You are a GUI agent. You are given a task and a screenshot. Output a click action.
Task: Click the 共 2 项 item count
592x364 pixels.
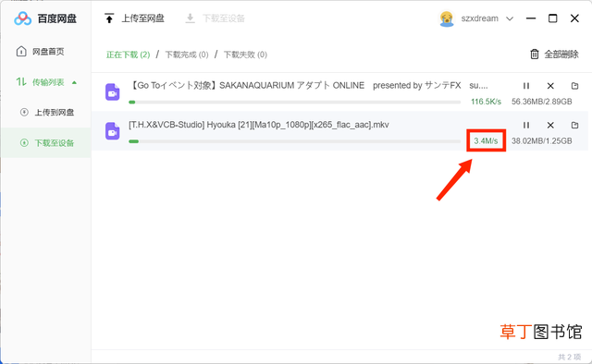(570, 357)
